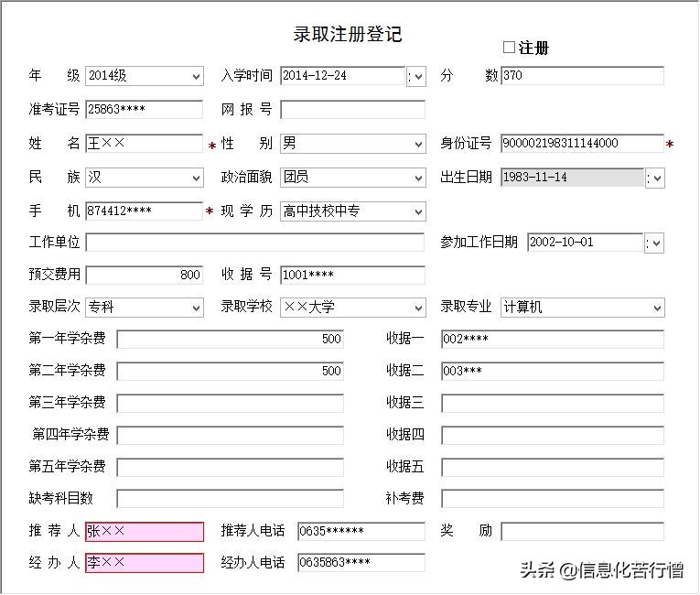Expand the 民族 dropdown showing 汉

[x=145, y=178]
